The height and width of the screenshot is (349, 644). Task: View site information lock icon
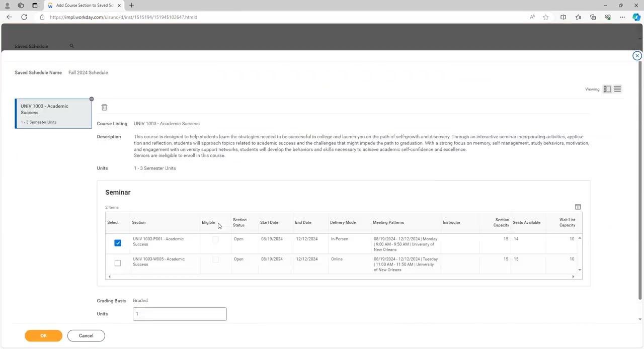coord(42,17)
